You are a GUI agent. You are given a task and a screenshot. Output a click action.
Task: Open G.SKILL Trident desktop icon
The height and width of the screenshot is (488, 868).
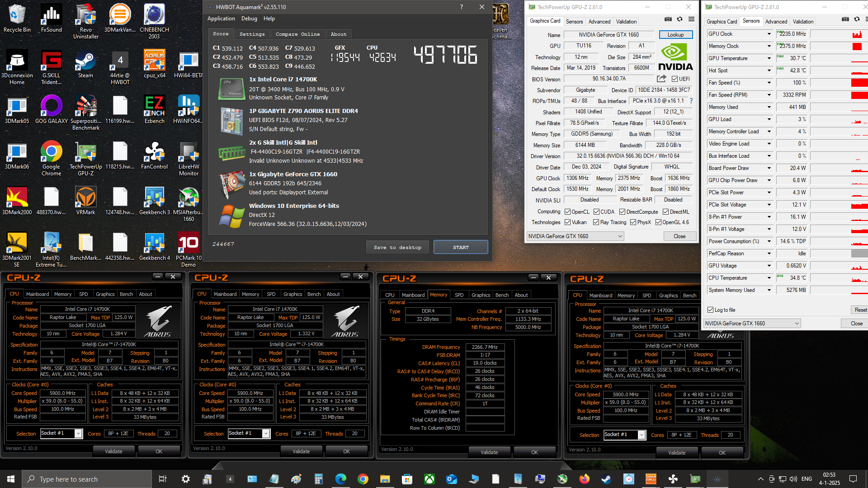[x=51, y=67]
